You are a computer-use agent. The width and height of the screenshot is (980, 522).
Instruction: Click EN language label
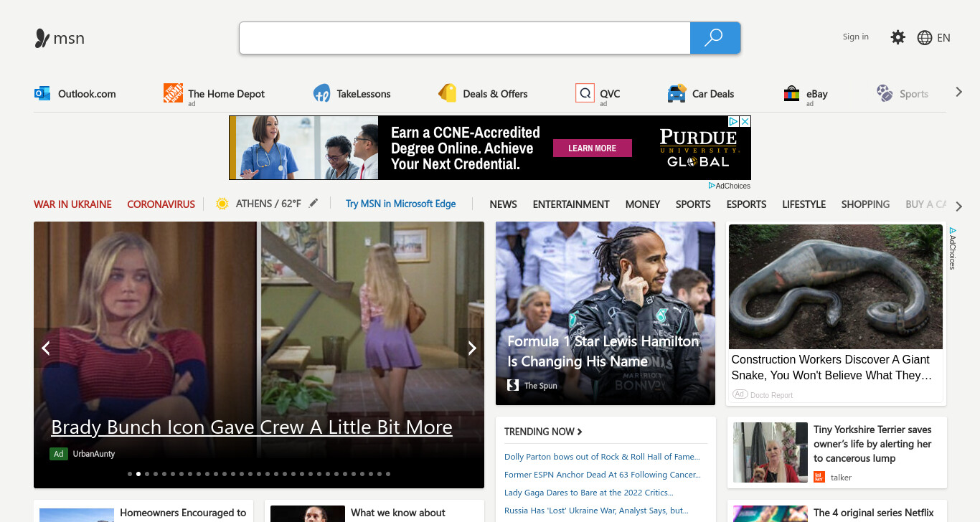tap(943, 38)
